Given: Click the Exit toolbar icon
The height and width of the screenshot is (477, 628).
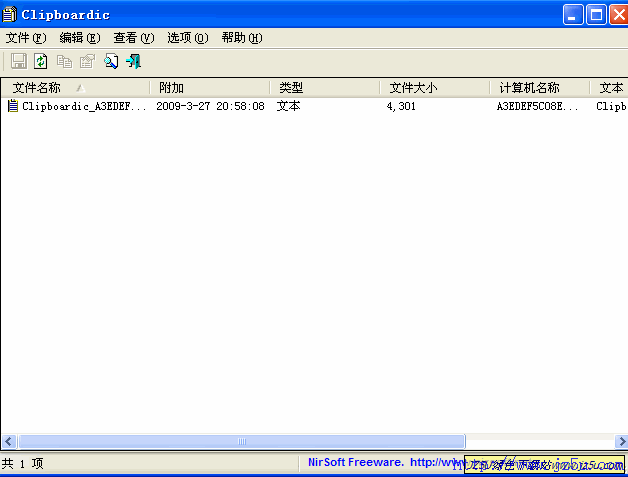Looking at the screenshot, I should tap(133, 61).
